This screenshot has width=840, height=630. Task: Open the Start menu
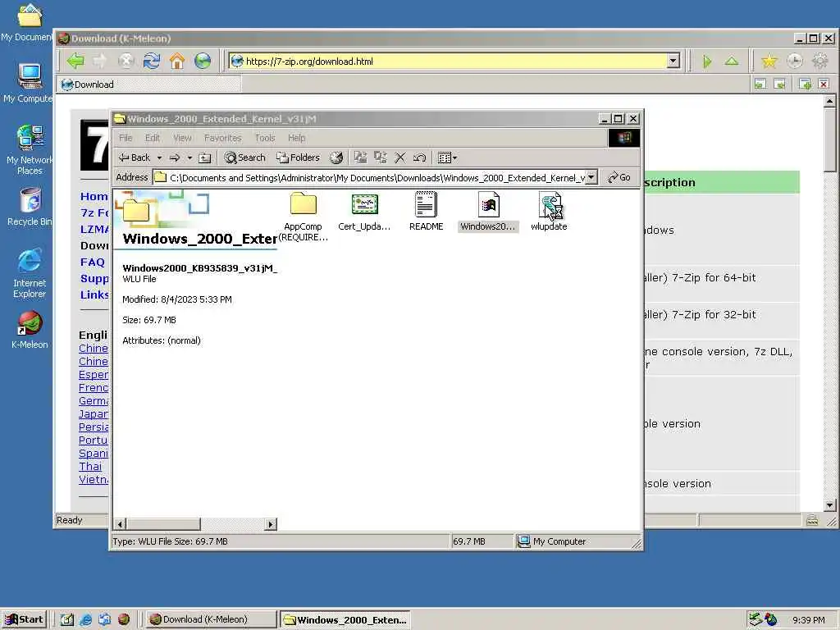25,619
